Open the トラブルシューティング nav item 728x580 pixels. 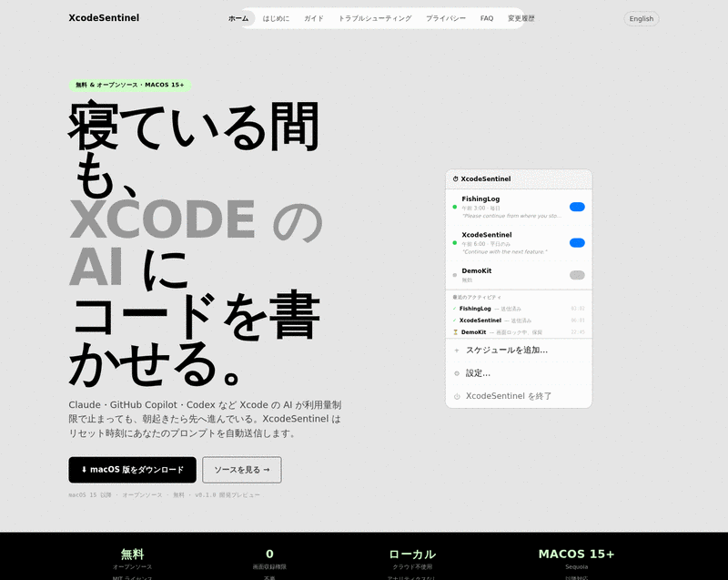[375, 18]
